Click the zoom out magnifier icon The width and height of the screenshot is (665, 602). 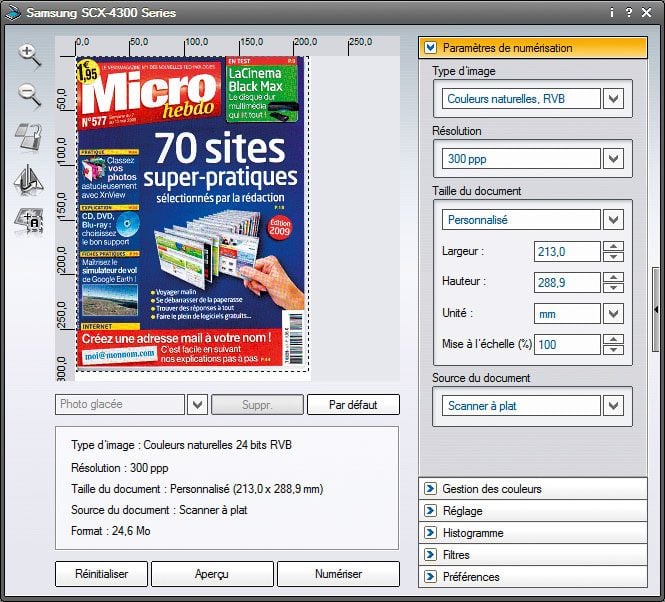coord(30,96)
